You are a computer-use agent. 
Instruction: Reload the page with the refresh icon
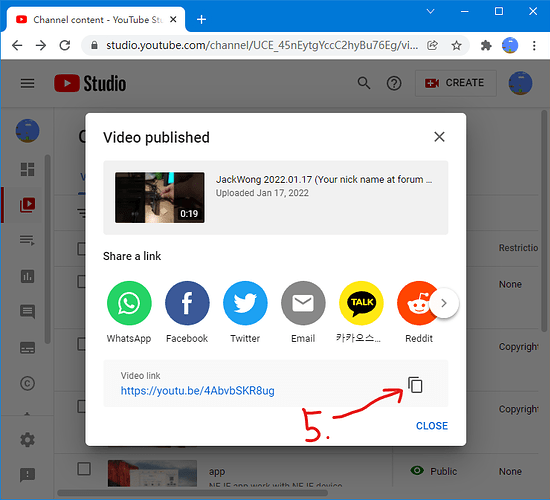(65, 45)
